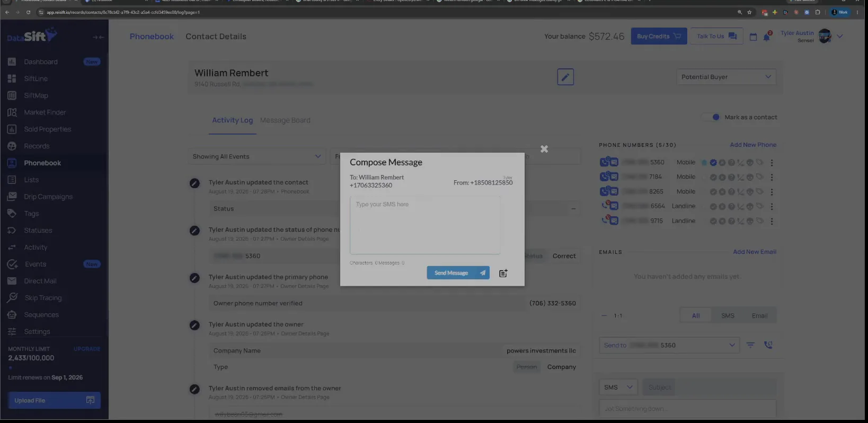
Task: Call the number ending 8265
Action: click(604, 191)
